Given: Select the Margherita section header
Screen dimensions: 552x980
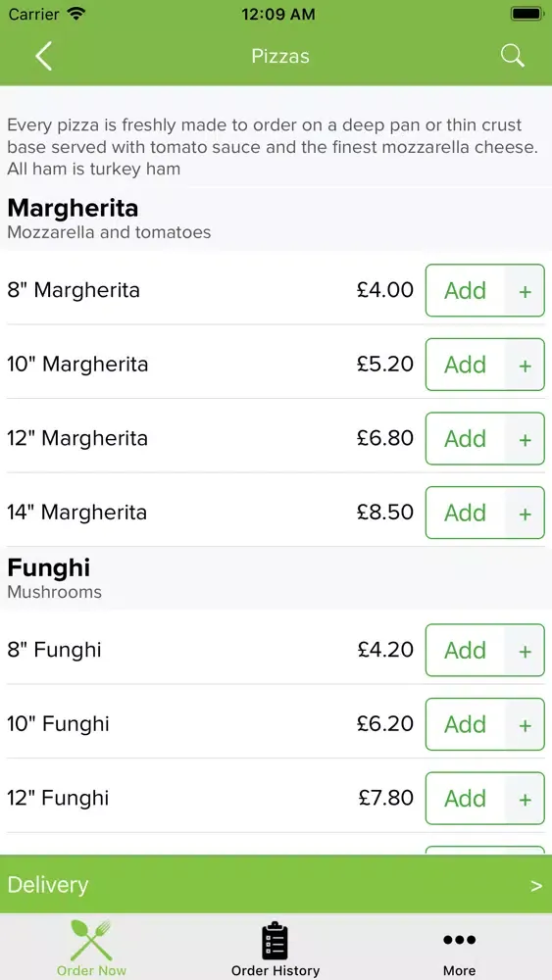Looking at the screenshot, I should coord(73,208).
